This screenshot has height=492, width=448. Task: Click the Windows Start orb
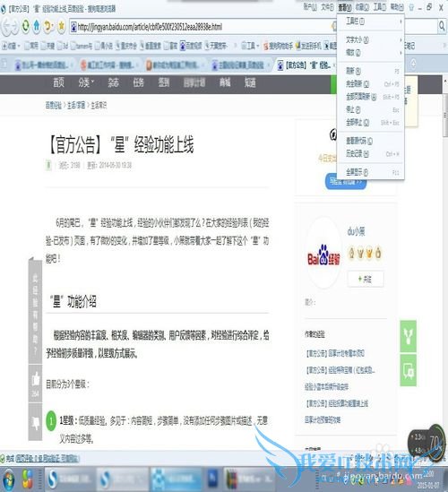(8, 479)
